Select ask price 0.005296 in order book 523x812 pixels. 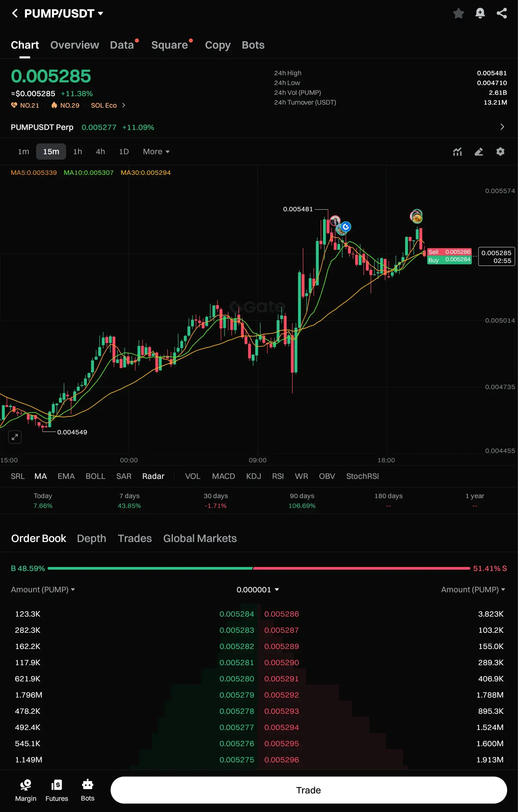tap(282, 760)
